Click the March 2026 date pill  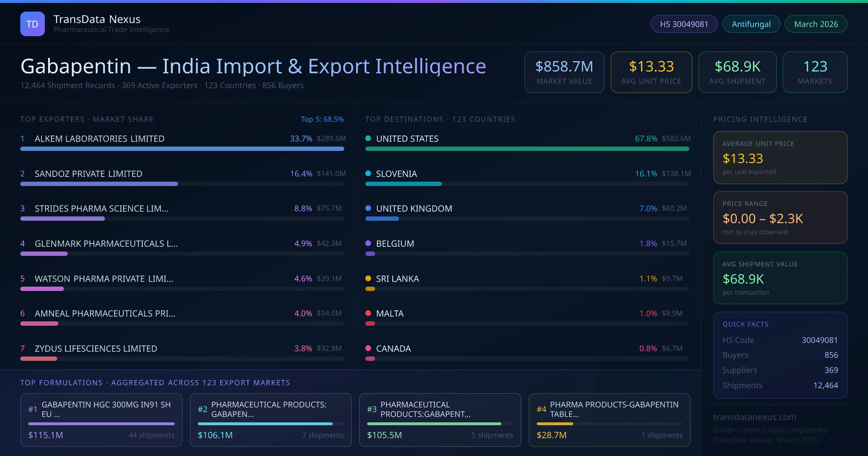(x=816, y=24)
